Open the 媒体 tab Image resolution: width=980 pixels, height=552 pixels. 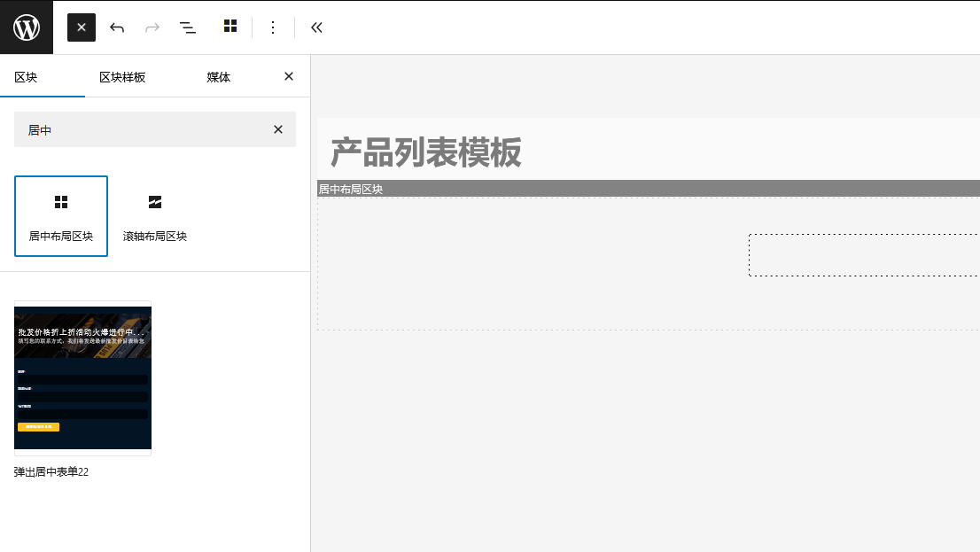(218, 76)
